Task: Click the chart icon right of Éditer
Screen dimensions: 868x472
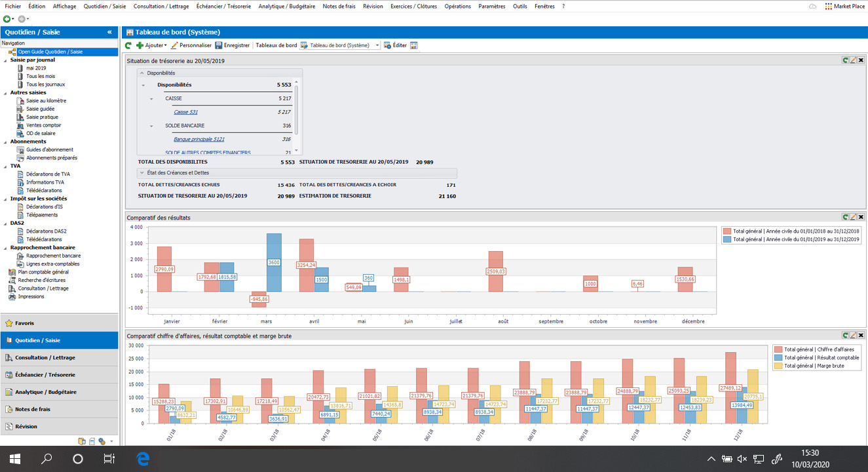Action: click(414, 46)
